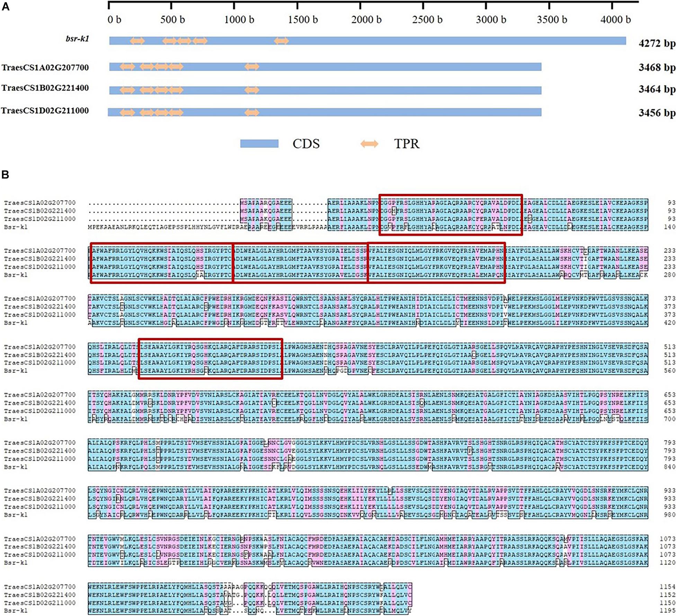Click the first TPR arrow on the TraesCS1D02G211000 bar
The height and width of the screenshot is (616, 677).
point(127,112)
